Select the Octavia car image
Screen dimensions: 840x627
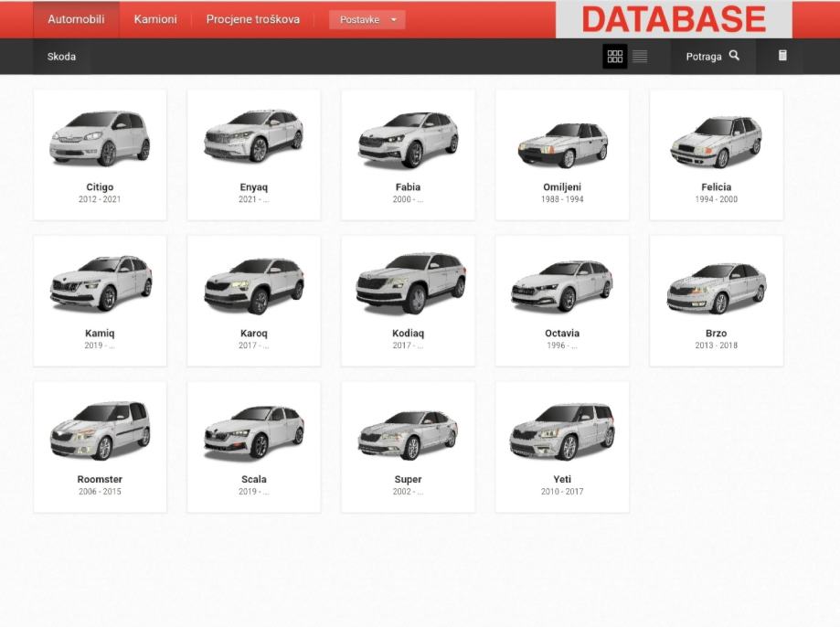tap(561, 286)
